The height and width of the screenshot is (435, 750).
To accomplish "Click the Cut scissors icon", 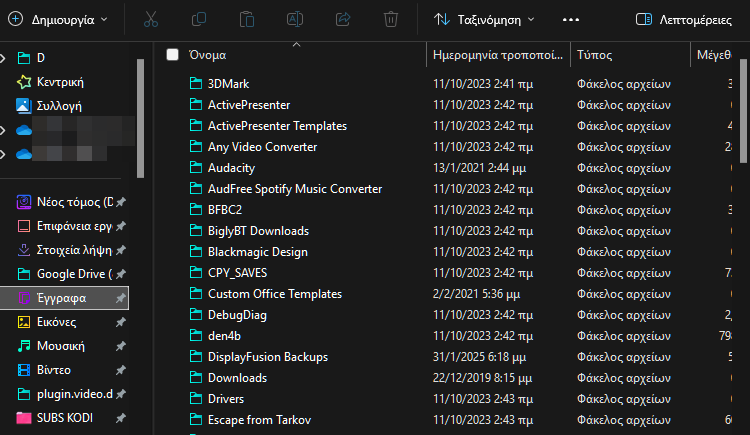I will click(151, 20).
